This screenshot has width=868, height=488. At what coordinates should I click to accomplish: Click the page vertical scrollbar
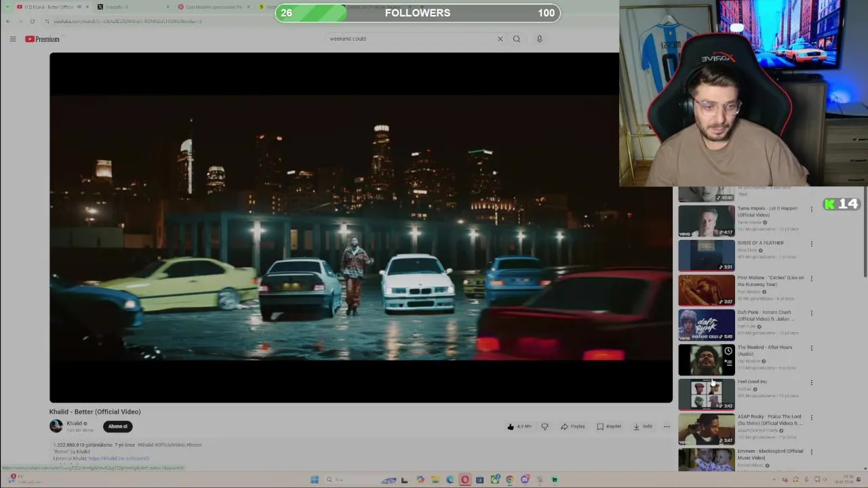(865, 230)
